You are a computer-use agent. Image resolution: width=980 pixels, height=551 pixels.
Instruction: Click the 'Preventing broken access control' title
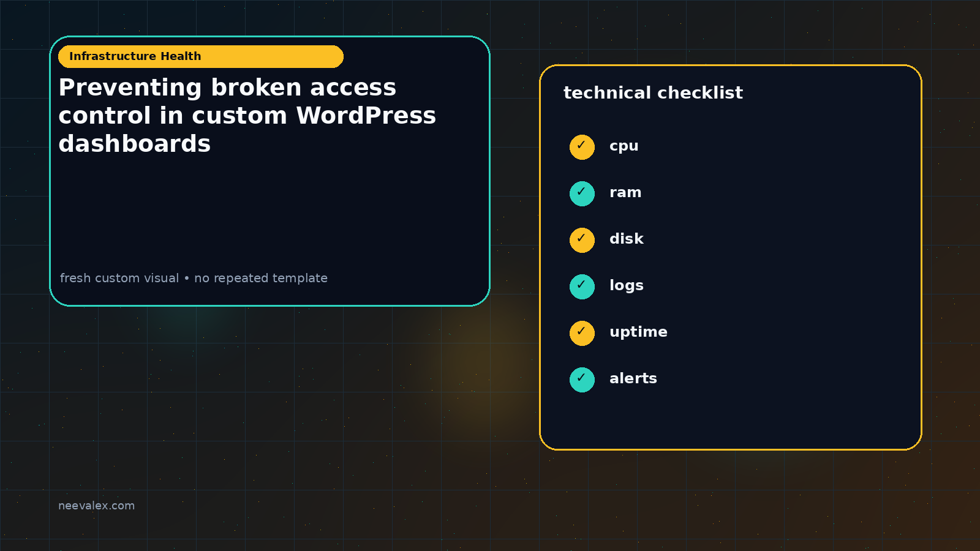tap(247, 116)
